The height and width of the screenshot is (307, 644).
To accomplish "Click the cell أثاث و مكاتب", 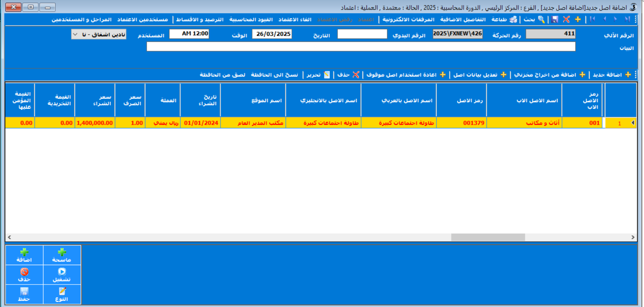I will [524, 123].
